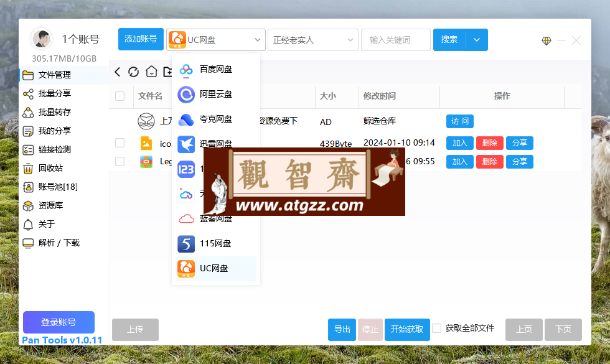This screenshot has height=364, width=610.
Task: Click the 关于 bell icon
Action: pyautogui.click(x=28, y=225)
